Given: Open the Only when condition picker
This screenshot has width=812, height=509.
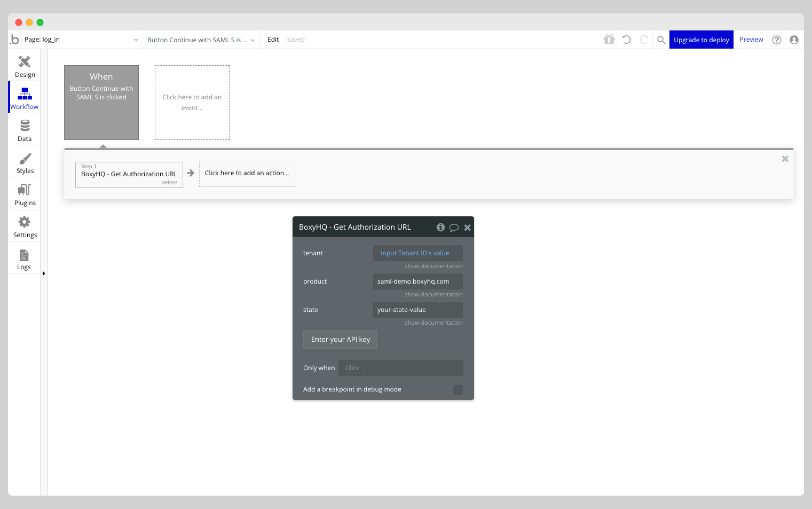Looking at the screenshot, I should pos(400,367).
